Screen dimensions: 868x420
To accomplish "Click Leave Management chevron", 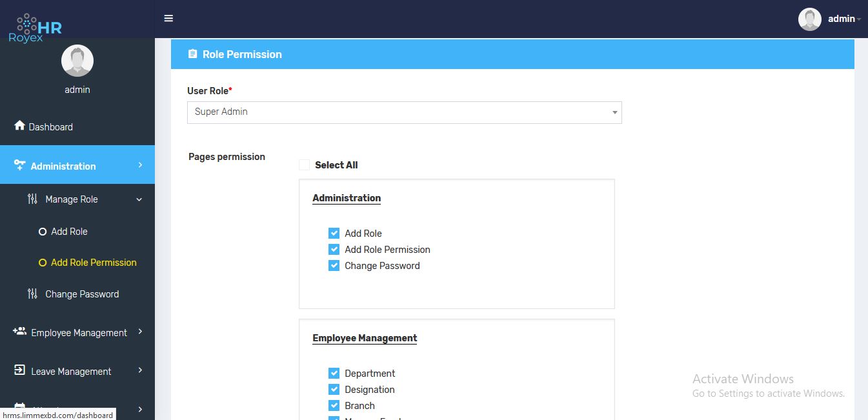I will click(140, 370).
